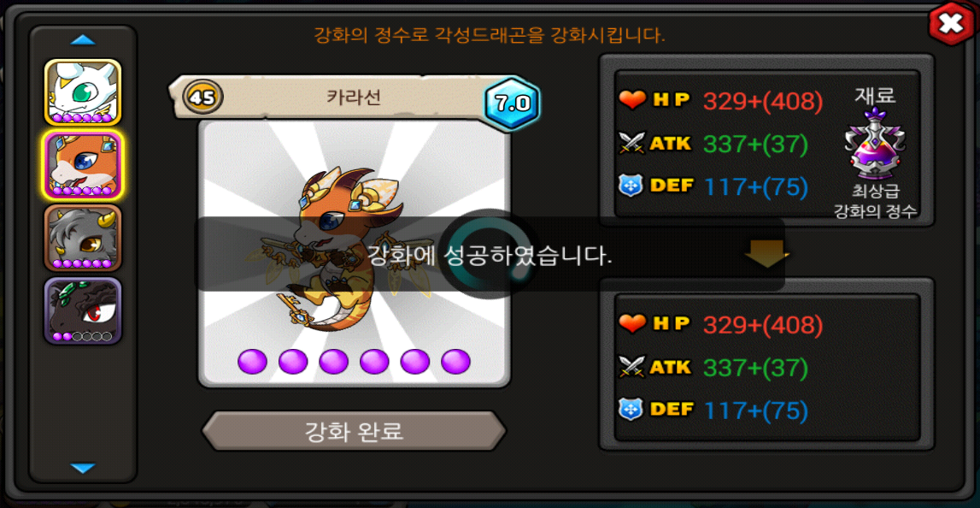
Task: Click the DEF shield icon in top stats
Action: [x=631, y=186]
